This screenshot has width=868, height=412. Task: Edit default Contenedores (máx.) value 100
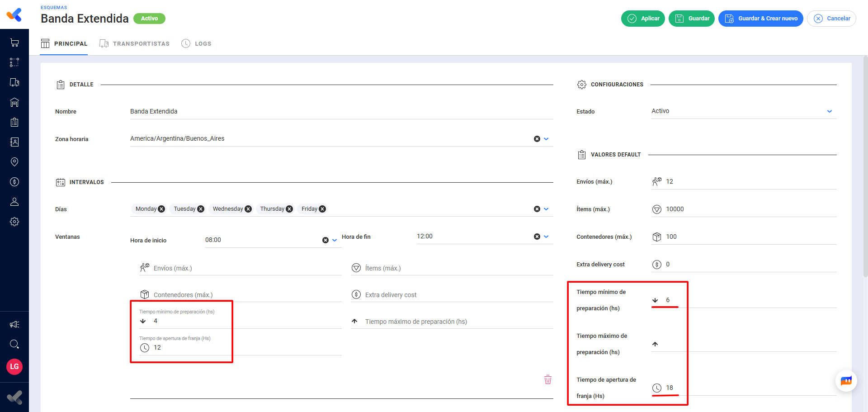coord(744,237)
